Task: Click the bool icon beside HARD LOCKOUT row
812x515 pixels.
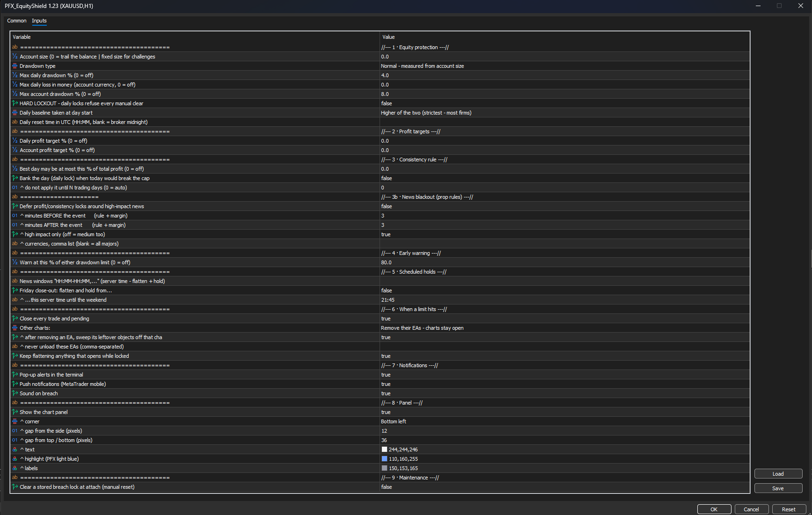Action: coord(15,103)
